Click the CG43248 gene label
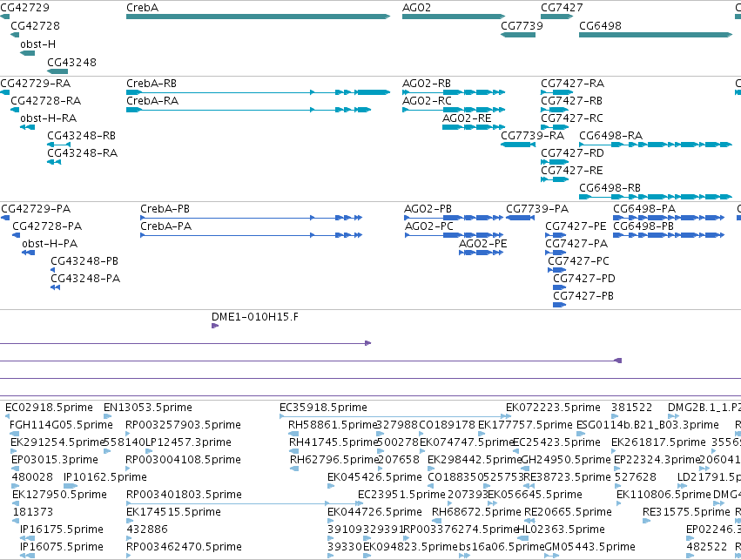Viewport: 741px width, 560px height. pyautogui.click(x=71, y=63)
